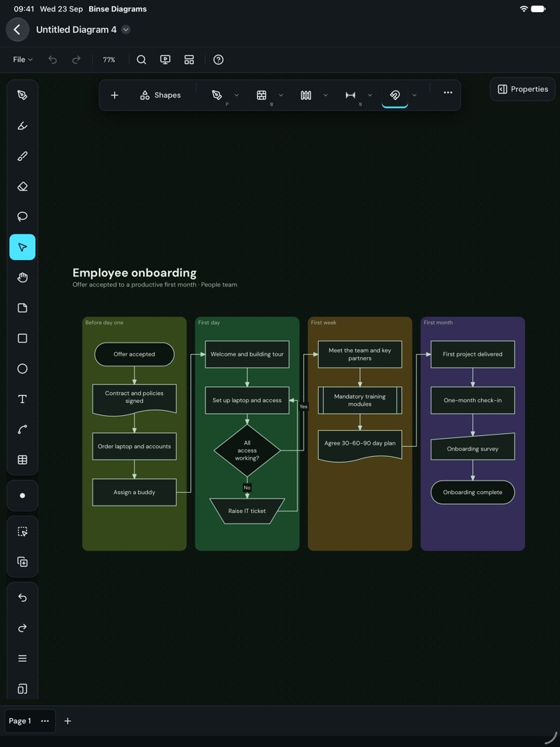
Task: Open the 77% zoom level control
Action: click(x=109, y=60)
